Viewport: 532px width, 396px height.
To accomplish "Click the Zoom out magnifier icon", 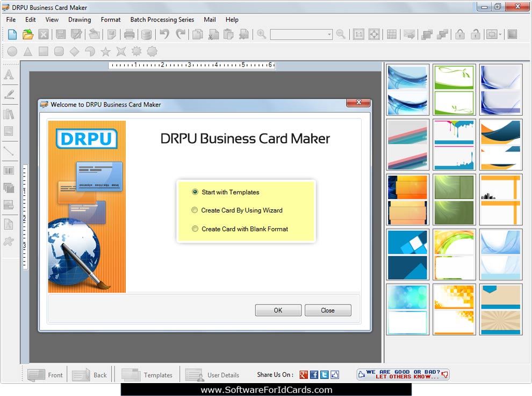I will coord(341,34).
